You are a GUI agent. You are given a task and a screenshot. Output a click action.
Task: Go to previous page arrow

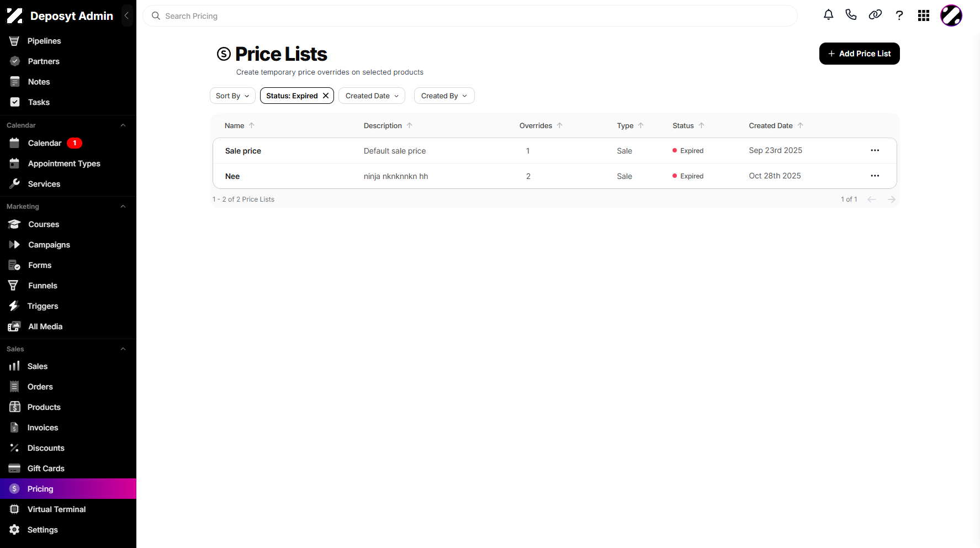tap(872, 199)
